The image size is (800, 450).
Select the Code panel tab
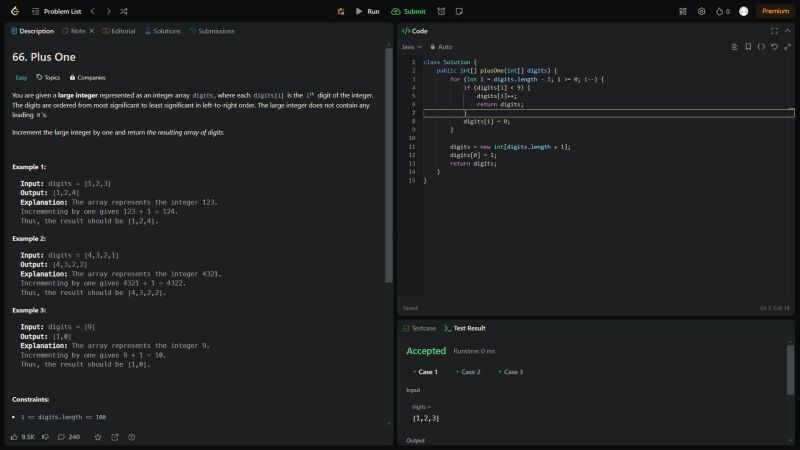tap(415, 31)
